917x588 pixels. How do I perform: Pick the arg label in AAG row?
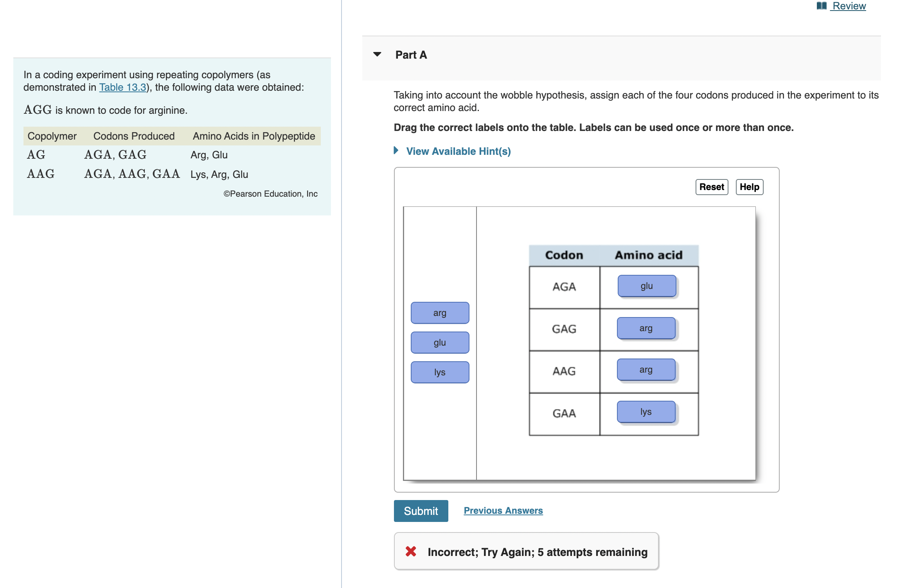pyautogui.click(x=646, y=370)
